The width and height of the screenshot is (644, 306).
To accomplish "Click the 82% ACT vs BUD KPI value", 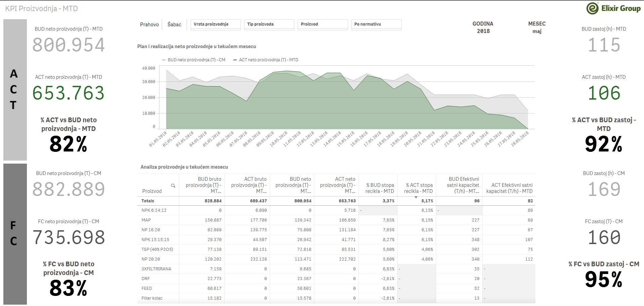I will [68, 144].
